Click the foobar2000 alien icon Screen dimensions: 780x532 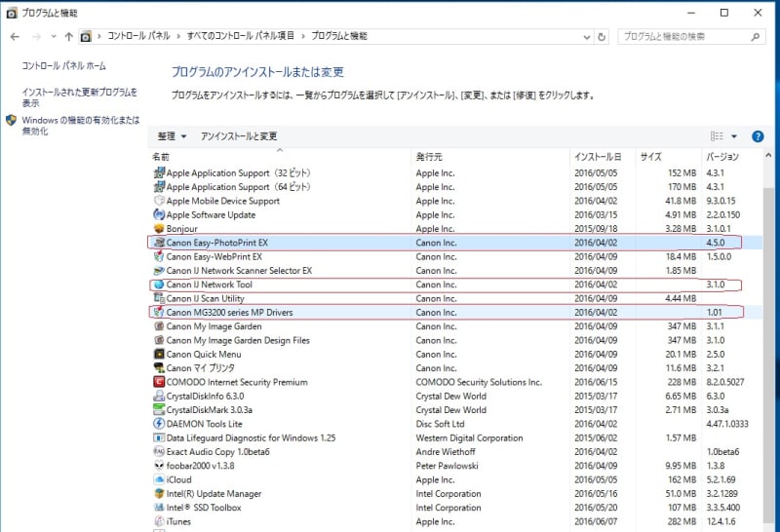pyautogui.click(x=159, y=465)
